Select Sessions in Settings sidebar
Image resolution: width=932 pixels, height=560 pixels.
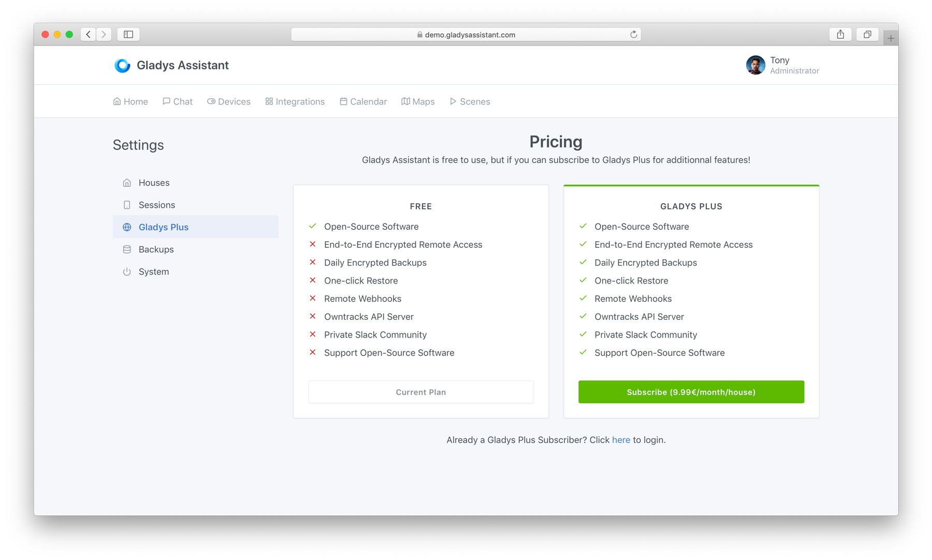196,205
